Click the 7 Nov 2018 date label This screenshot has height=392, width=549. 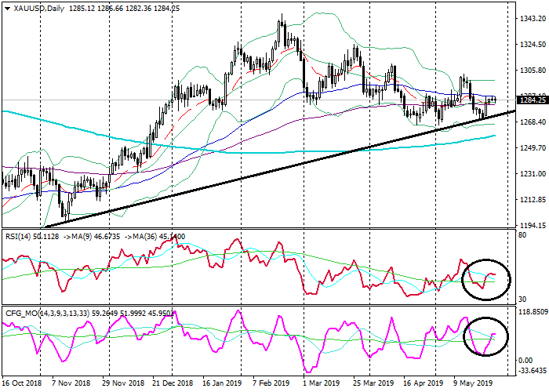71,384
